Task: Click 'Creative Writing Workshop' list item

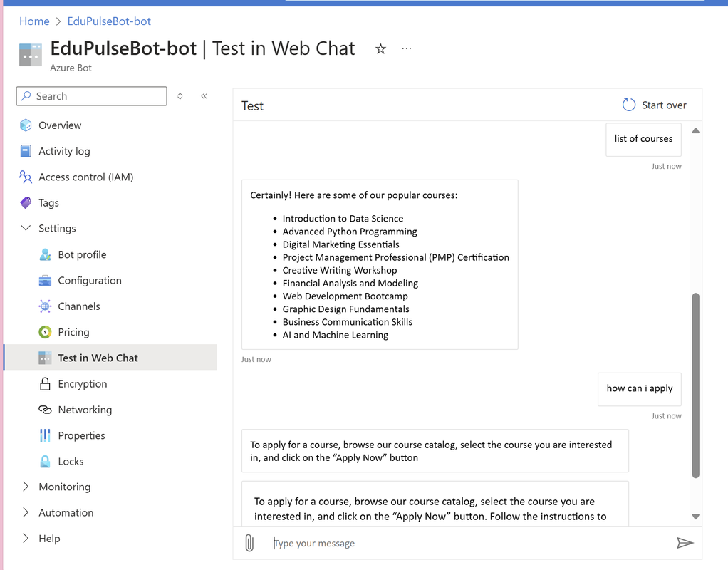Action: pos(340,270)
